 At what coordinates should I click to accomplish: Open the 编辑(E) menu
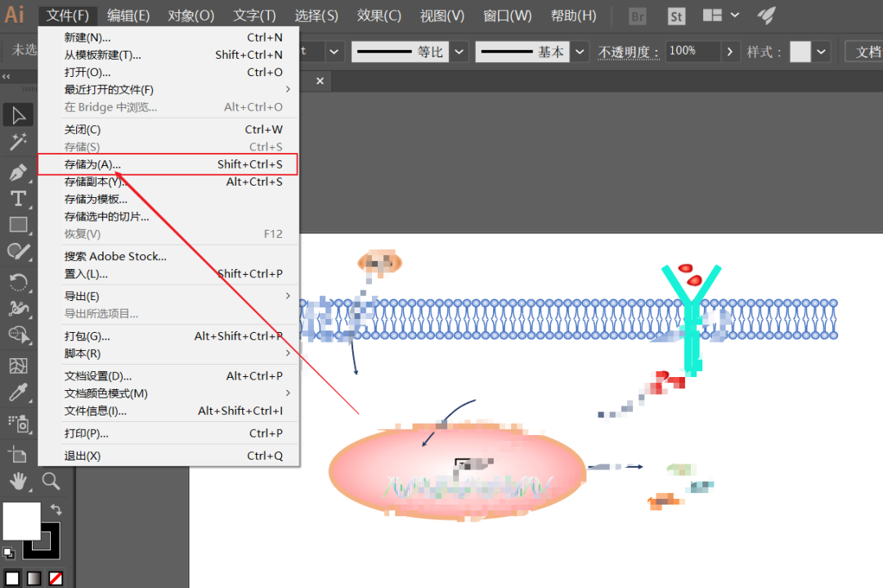pos(128,16)
